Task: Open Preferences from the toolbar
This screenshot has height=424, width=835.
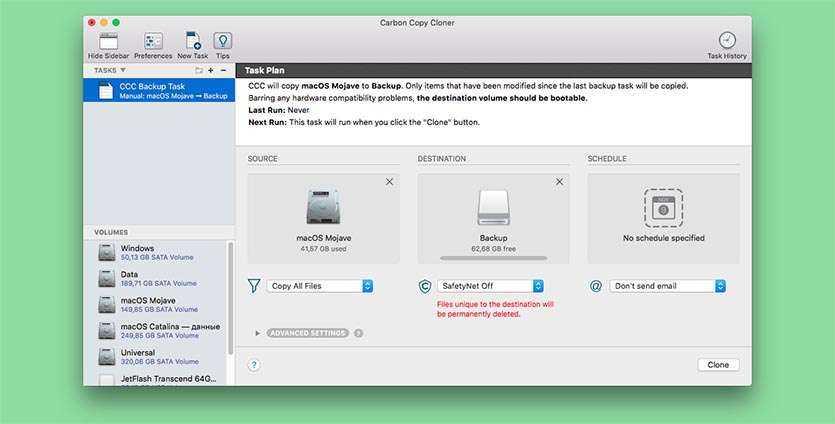Action: click(x=153, y=41)
